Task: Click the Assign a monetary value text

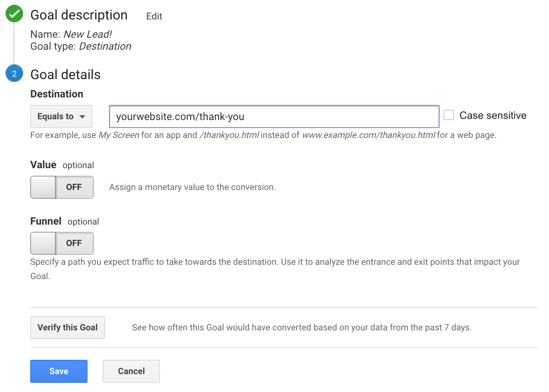Action: [x=193, y=187]
